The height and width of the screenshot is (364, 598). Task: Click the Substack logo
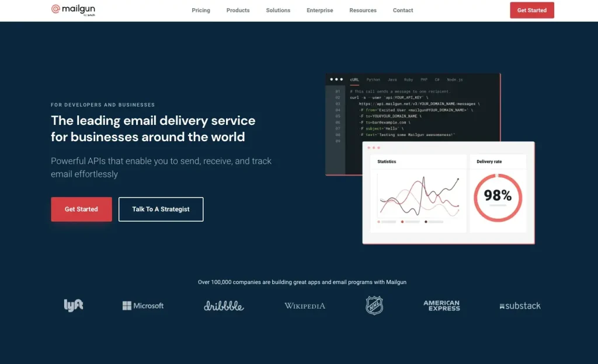[x=520, y=306]
